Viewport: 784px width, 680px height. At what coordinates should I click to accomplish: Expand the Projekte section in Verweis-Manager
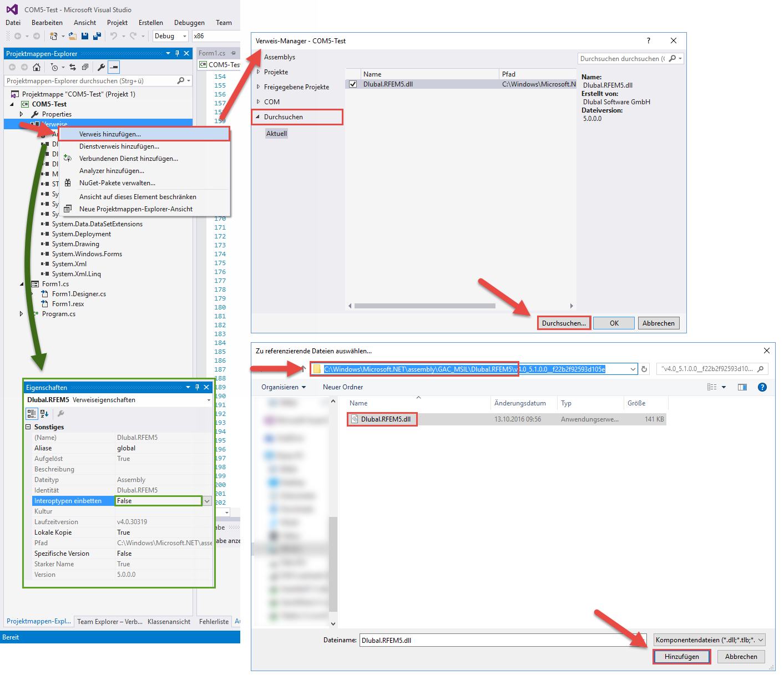click(x=258, y=72)
